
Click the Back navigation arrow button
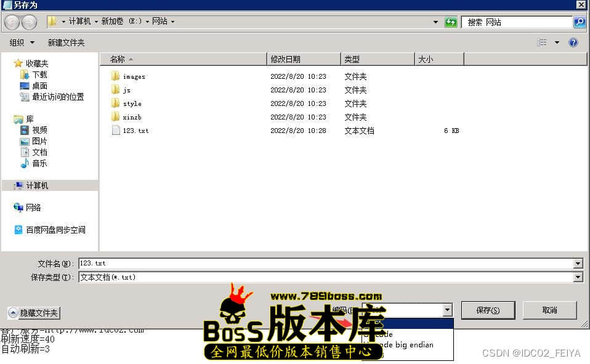coord(12,22)
